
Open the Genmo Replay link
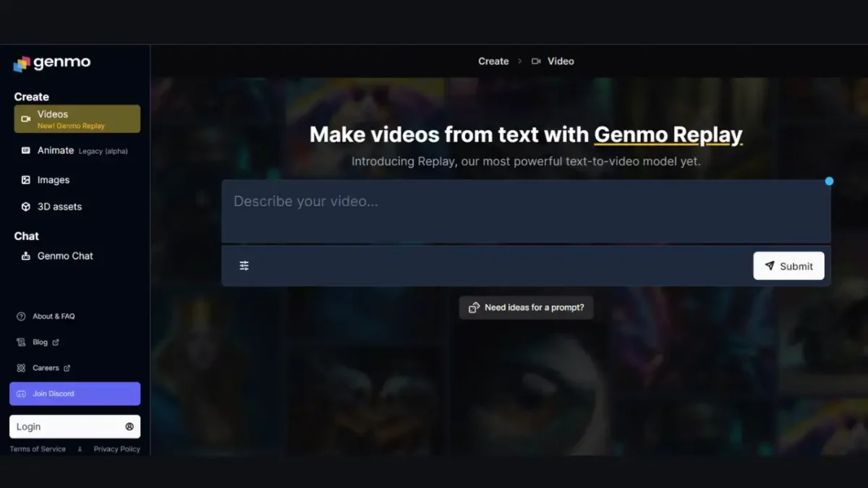(668, 134)
